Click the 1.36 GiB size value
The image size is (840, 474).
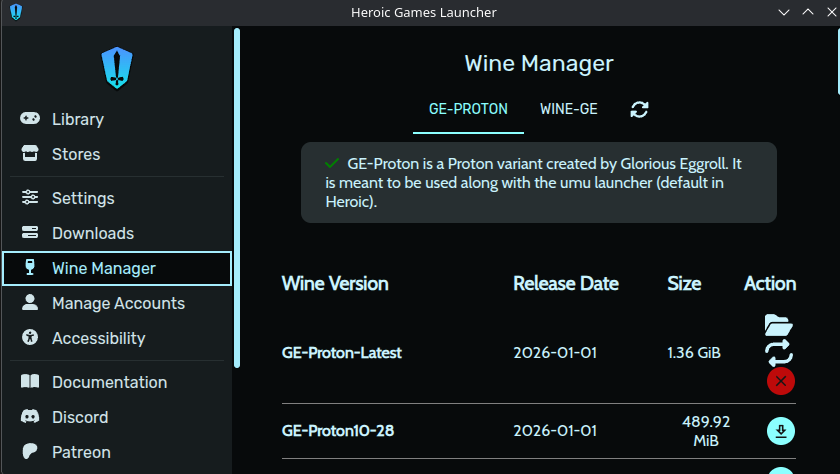(694, 353)
